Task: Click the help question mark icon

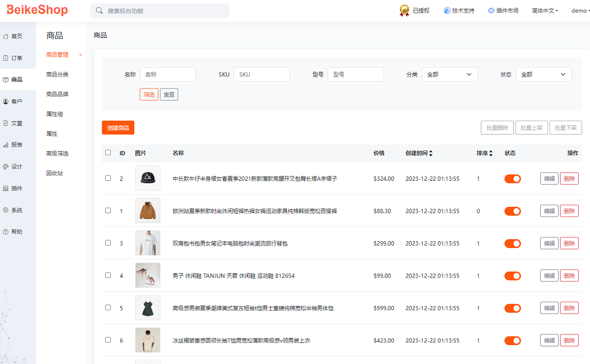Action: pyautogui.click(x=6, y=232)
